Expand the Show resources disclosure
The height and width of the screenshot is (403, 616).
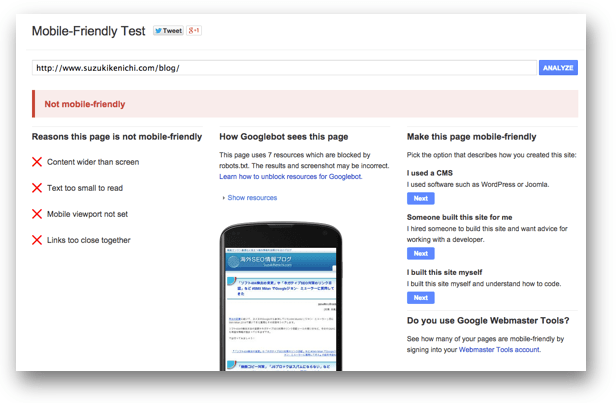tap(250, 198)
